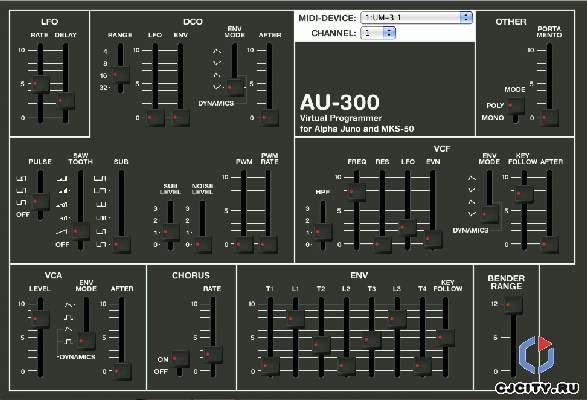Select the top VCF ENV MODE envelope shape
Viewport: 587px width, 400px height.
[472, 178]
